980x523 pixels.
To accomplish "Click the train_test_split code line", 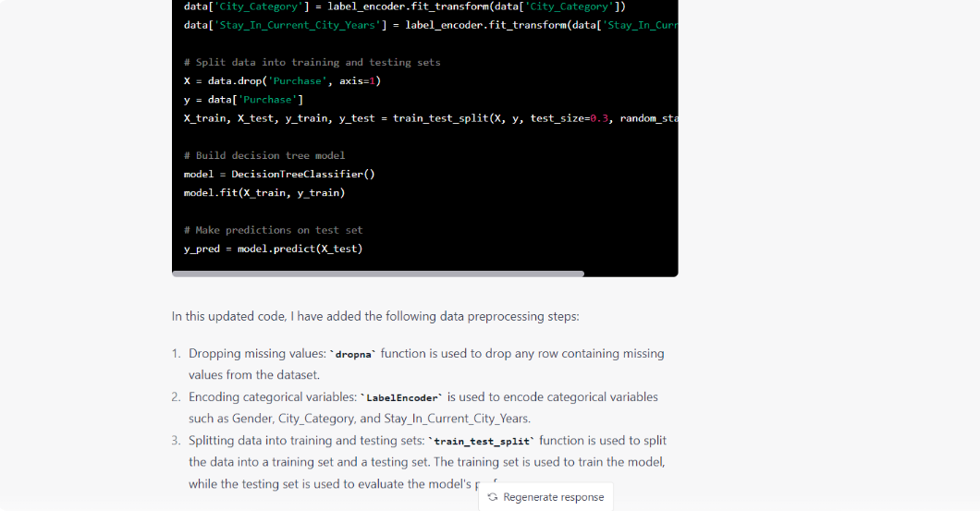I will click(x=431, y=118).
